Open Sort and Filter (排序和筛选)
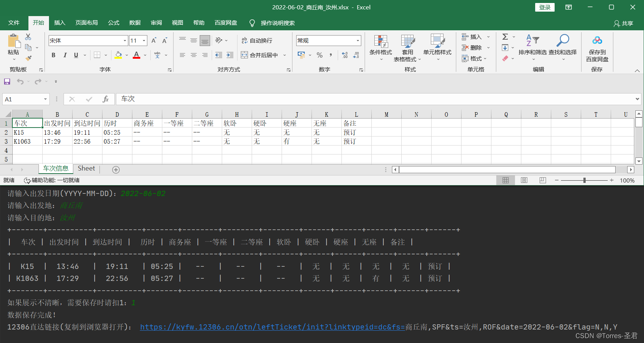644x343 pixels. [x=533, y=48]
